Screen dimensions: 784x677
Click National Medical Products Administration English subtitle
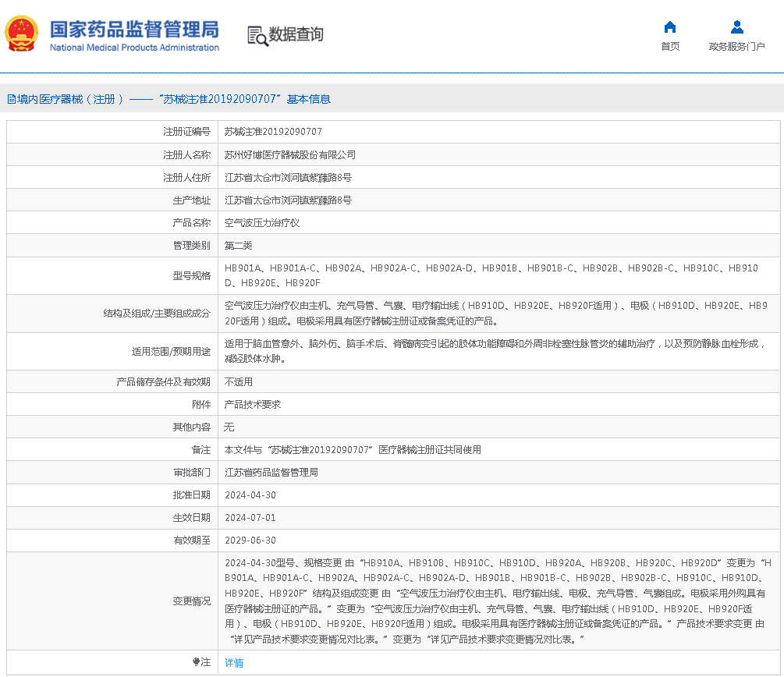[134, 48]
